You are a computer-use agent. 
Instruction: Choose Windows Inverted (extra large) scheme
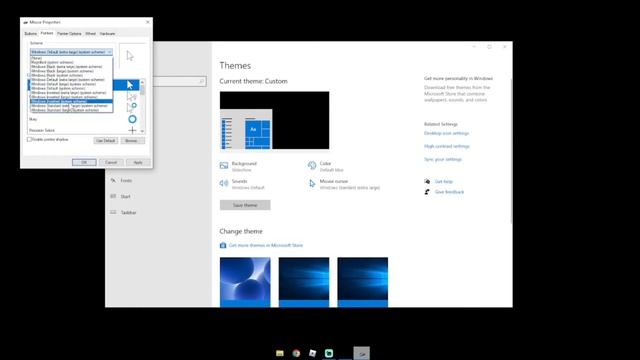coord(71,93)
